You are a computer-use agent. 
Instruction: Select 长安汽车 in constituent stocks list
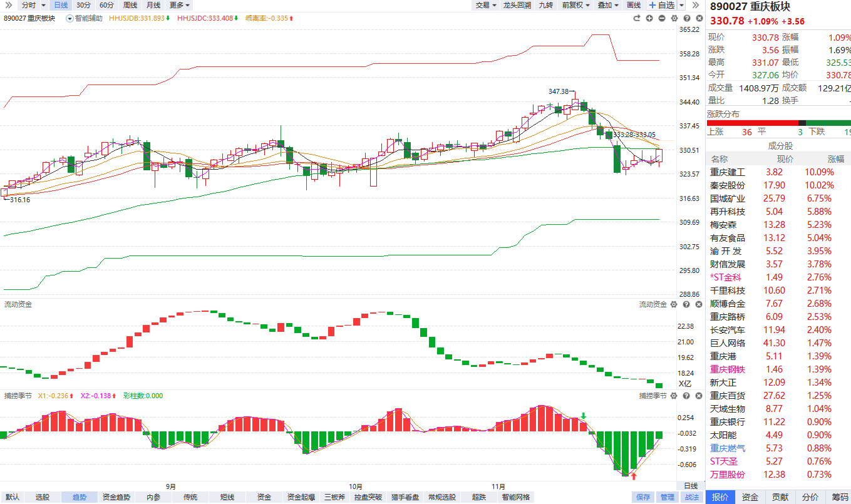click(x=728, y=330)
